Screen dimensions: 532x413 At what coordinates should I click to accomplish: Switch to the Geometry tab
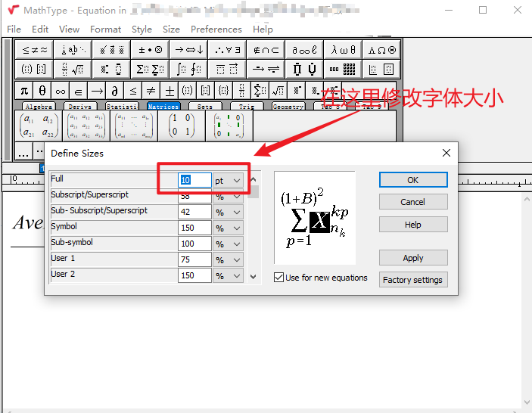pos(288,106)
